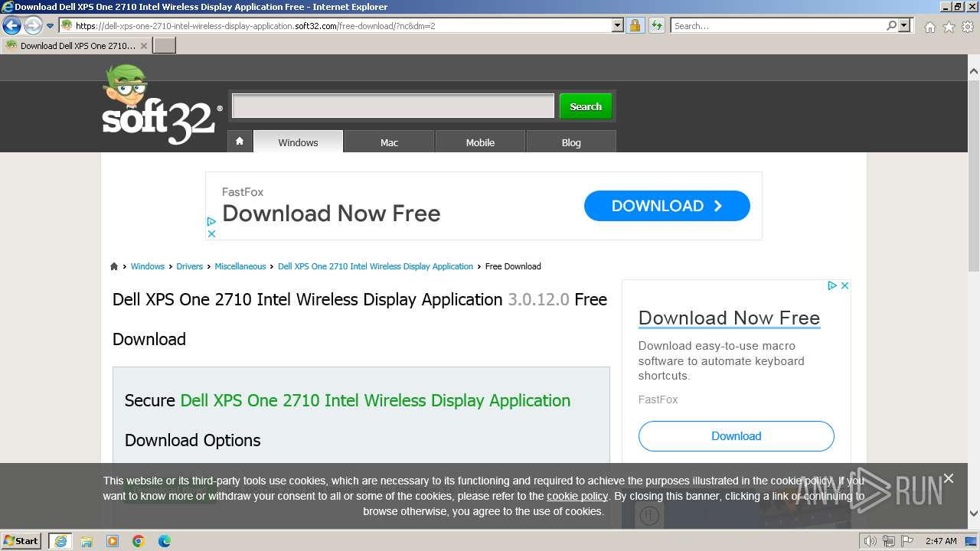This screenshot has width=980, height=551.
Task: Open Favorites star icon
Action: point(949,27)
